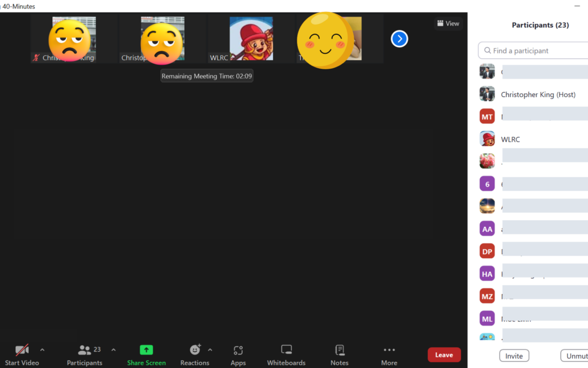Click the HA participant avatar
Viewport: 588px width, 368px height.
click(x=487, y=274)
